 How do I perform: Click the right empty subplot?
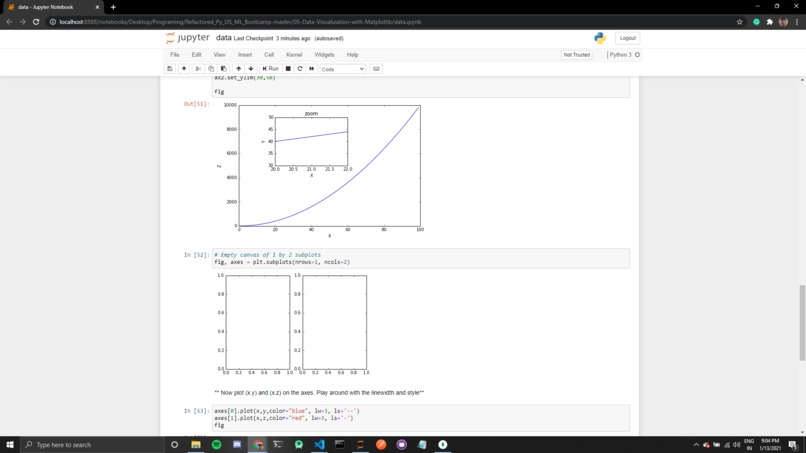tap(335, 322)
